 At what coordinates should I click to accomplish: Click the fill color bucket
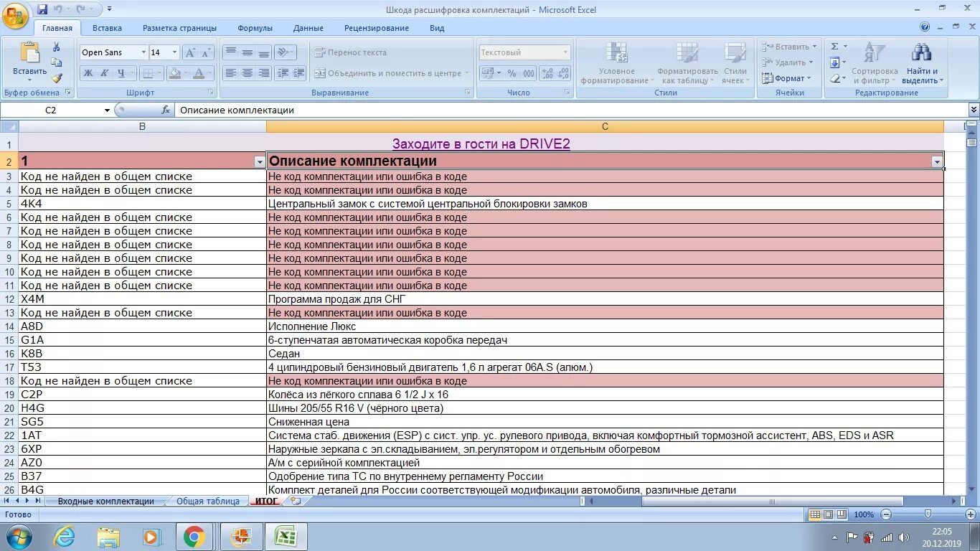[174, 73]
